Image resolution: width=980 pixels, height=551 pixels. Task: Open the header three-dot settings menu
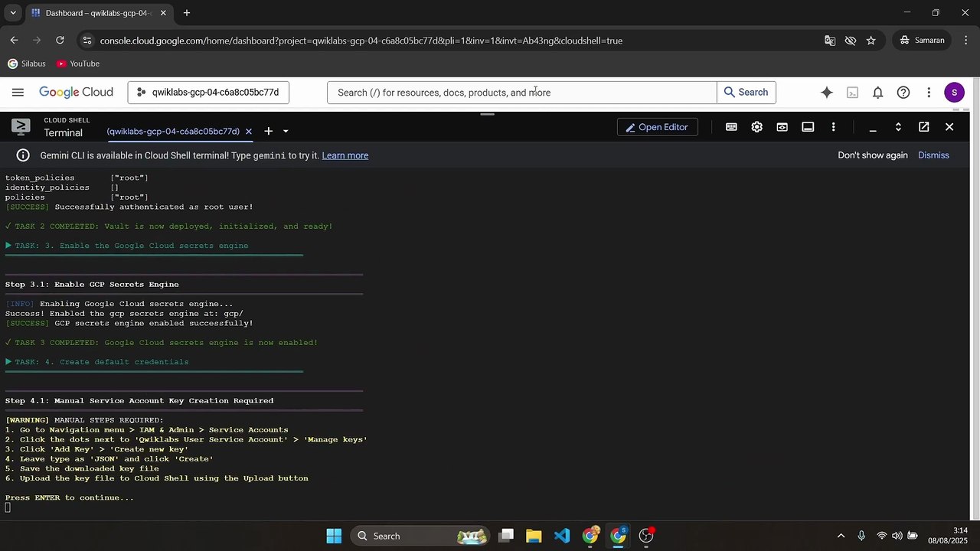[929, 93]
